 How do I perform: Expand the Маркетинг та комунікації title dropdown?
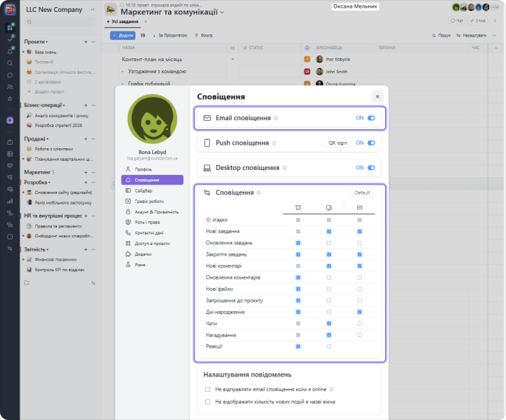[x=223, y=13]
